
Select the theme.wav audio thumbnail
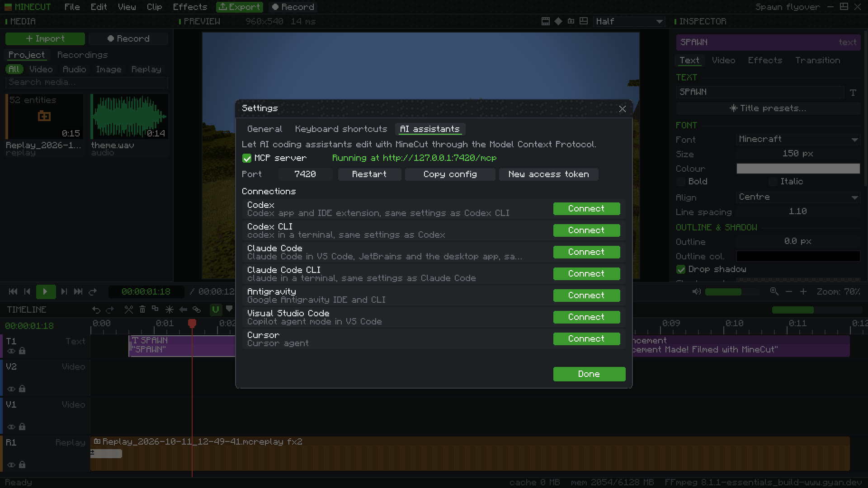(x=129, y=117)
